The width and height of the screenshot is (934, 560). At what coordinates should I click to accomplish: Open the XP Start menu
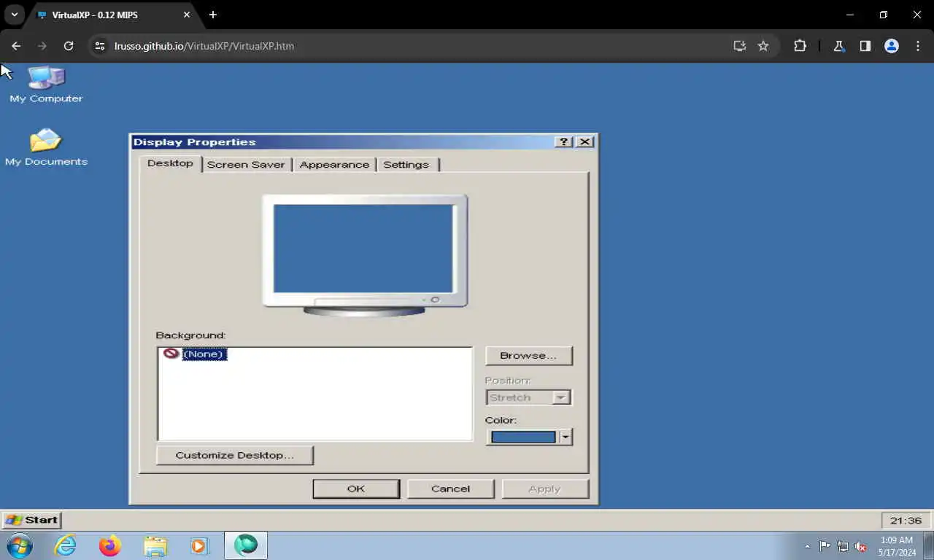point(32,520)
